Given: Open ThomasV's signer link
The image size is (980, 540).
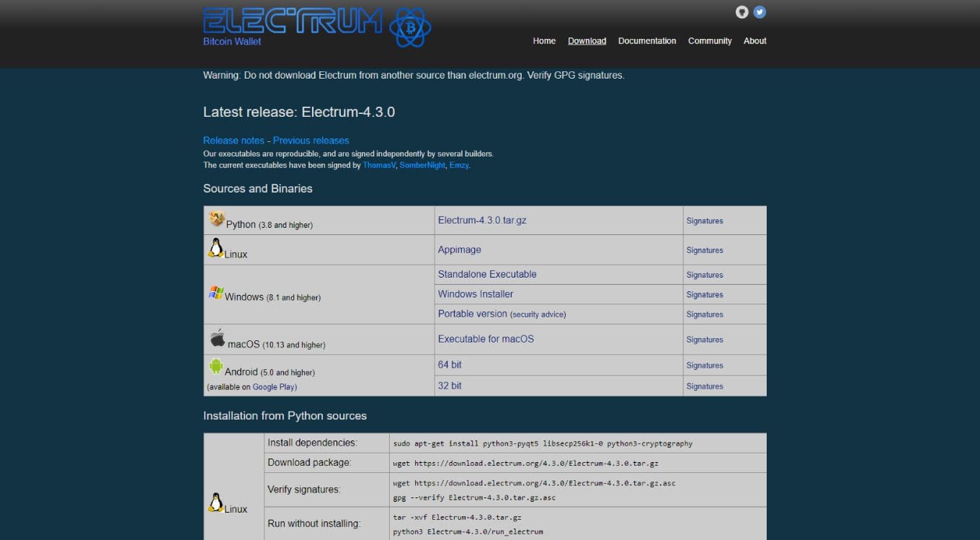Looking at the screenshot, I should pos(379,165).
